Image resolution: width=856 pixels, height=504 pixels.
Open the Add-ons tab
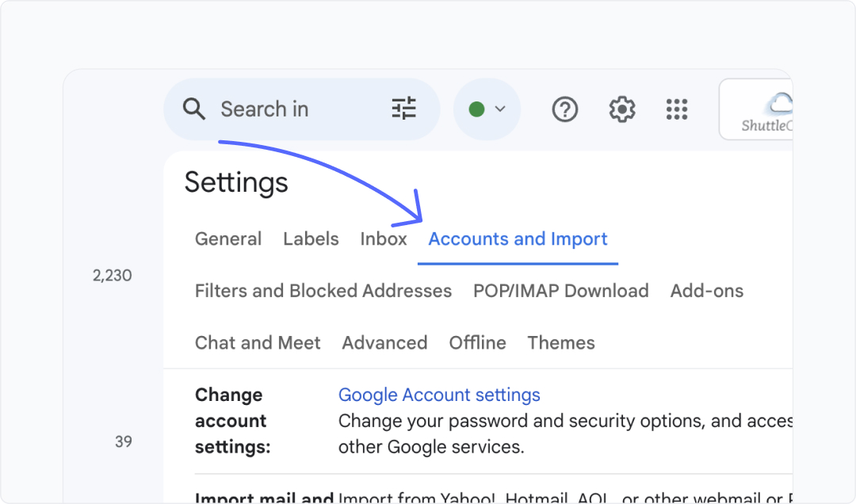click(x=706, y=291)
